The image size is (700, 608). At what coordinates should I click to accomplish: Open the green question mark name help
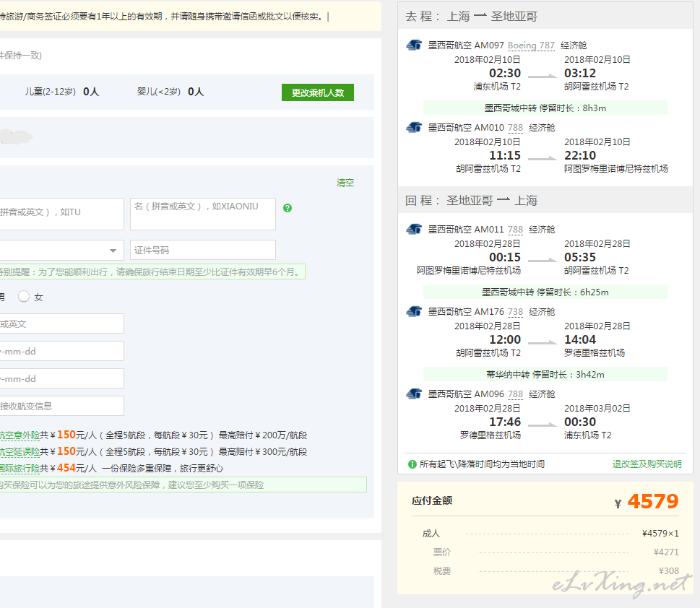point(288,207)
